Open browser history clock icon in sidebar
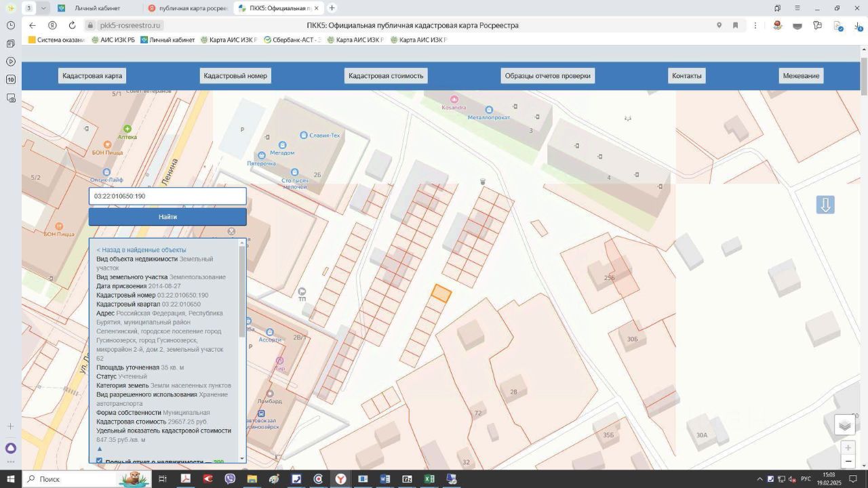 click(11, 25)
